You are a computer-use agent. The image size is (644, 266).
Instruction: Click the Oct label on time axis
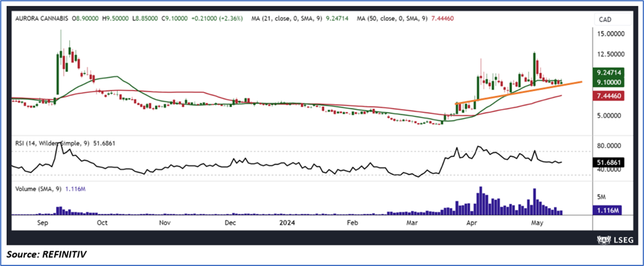(x=102, y=223)
